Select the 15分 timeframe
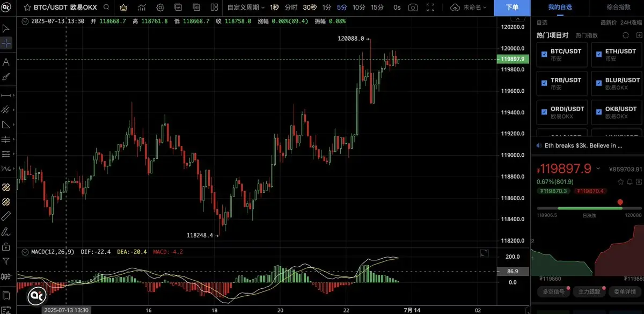Screen dimensions: 644x314 click(x=377, y=8)
